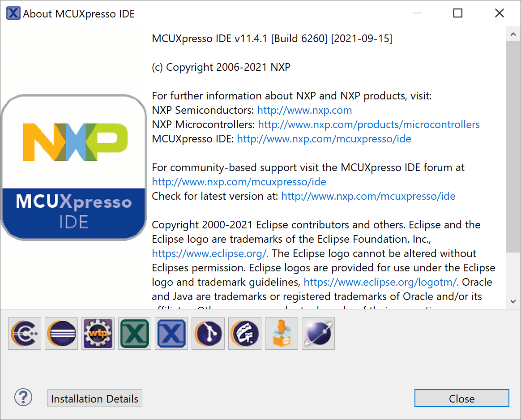The image size is (521, 420).
Task: Click the GEF feature icon
Action: click(x=244, y=334)
